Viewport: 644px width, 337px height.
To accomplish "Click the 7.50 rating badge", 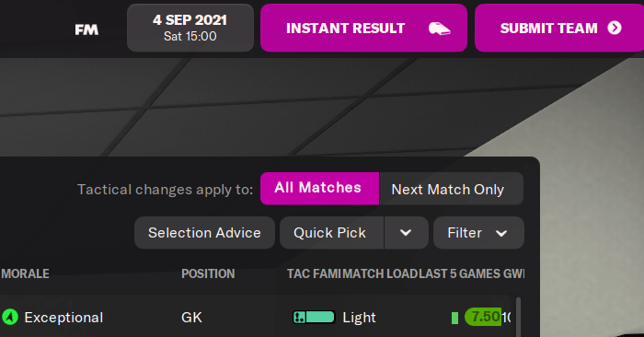I will click(483, 317).
